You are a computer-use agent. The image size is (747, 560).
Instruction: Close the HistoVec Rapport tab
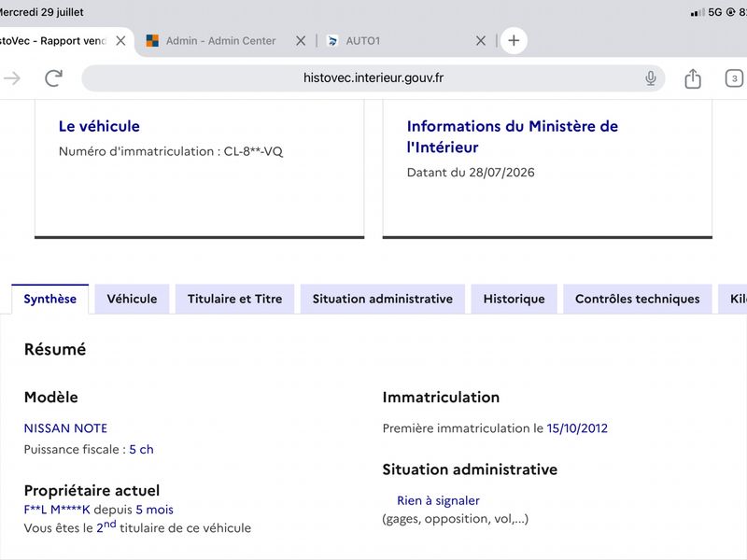click(121, 41)
